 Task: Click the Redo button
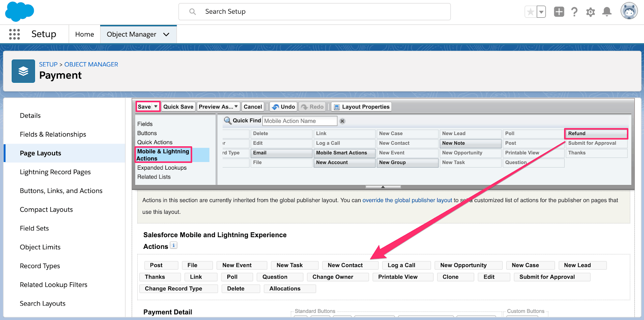click(x=312, y=107)
